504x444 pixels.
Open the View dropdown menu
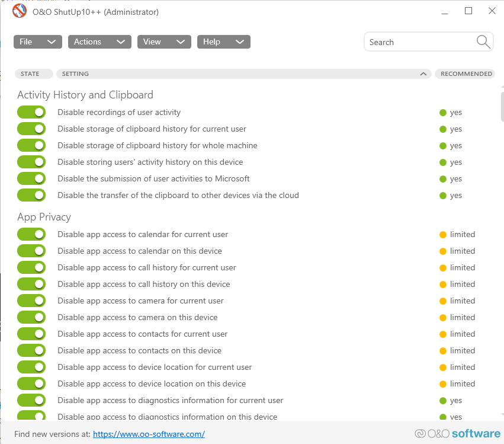[x=163, y=41]
